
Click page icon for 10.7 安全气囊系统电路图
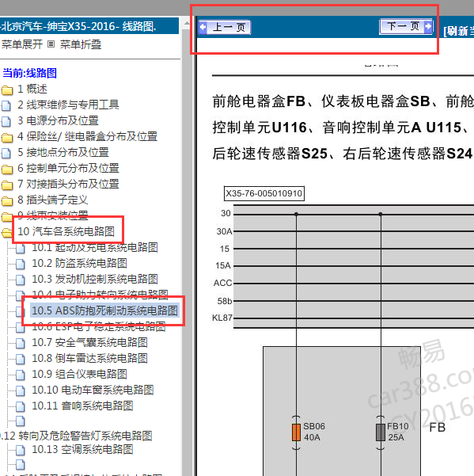(x=21, y=344)
